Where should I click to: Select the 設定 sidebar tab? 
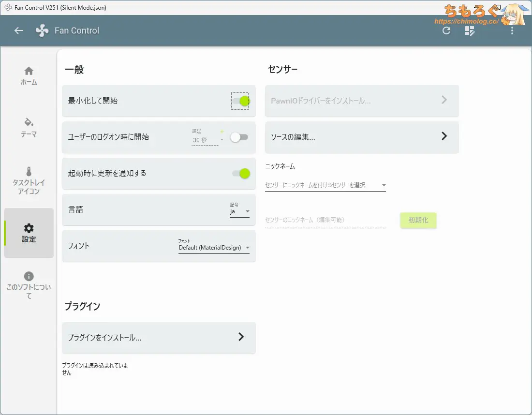(x=29, y=233)
